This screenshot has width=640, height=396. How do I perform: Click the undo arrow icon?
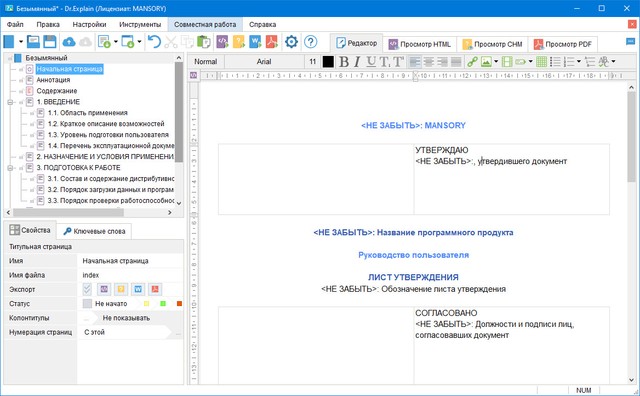tap(154, 42)
